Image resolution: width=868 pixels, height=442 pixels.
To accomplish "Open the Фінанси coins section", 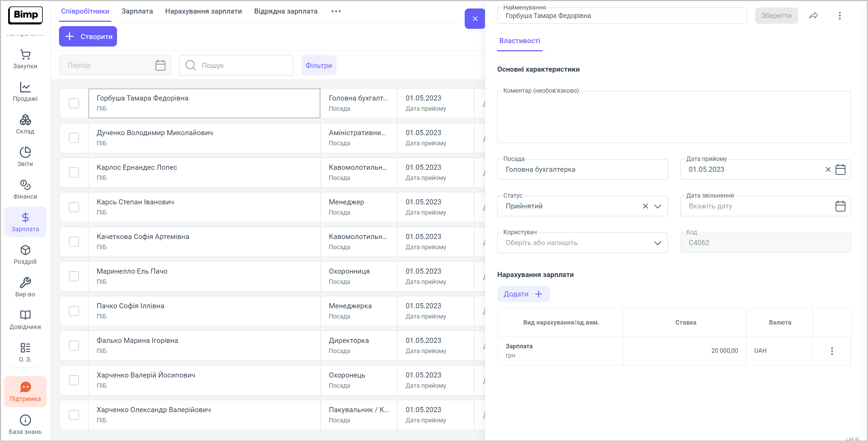I will coord(25,189).
